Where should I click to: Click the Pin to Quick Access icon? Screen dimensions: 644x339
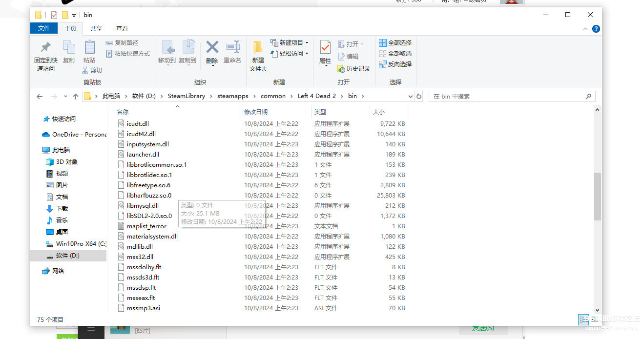(x=46, y=48)
